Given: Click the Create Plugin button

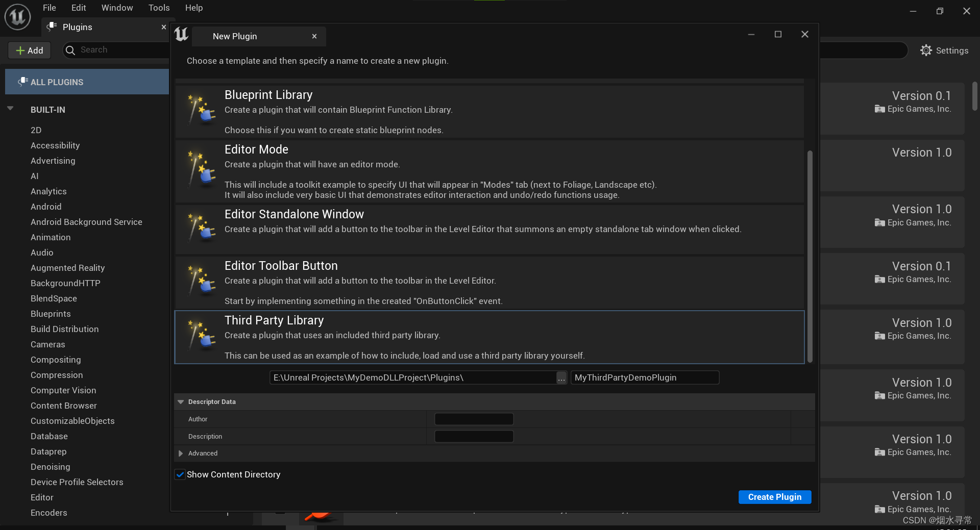Looking at the screenshot, I should pyautogui.click(x=774, y=496).
